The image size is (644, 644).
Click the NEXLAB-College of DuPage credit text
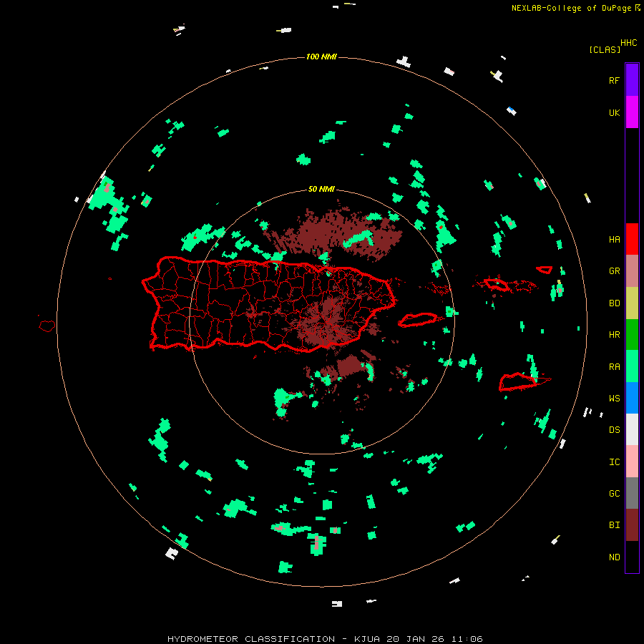[571, 8]
